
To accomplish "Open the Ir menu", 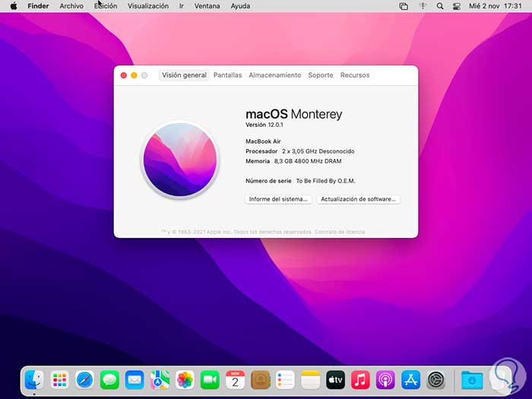I will click(182, 6).
